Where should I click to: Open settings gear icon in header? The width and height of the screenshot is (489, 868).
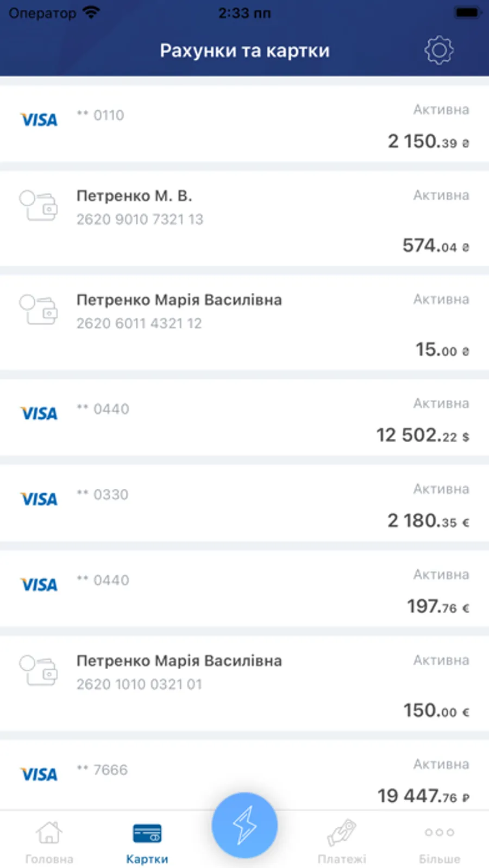pos(439,51)
